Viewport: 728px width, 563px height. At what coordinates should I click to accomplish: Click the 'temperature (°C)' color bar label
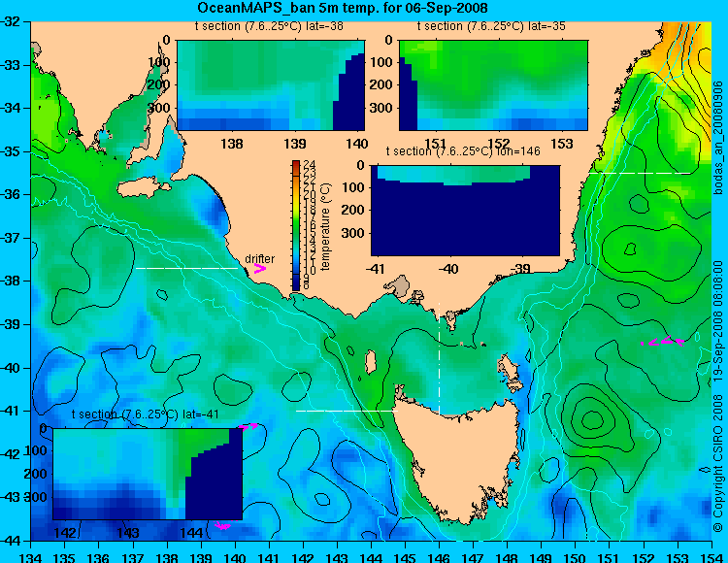click(325, 226)
